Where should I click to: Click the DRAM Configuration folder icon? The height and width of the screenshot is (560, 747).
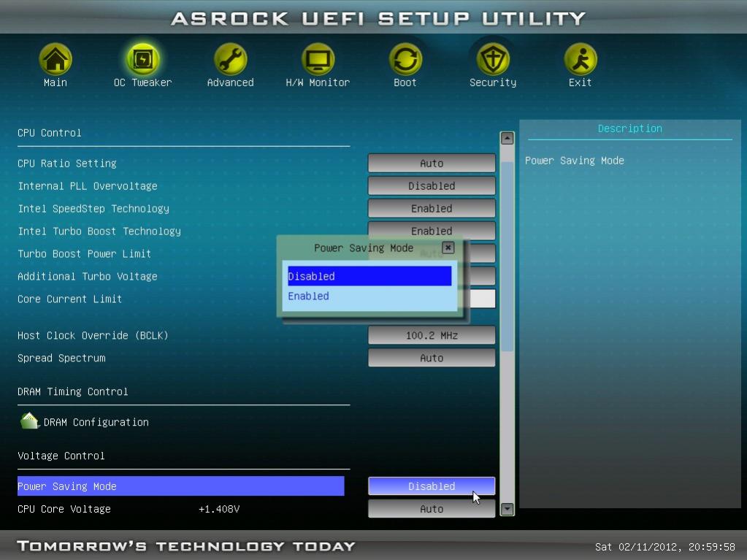tap(29, 421)
